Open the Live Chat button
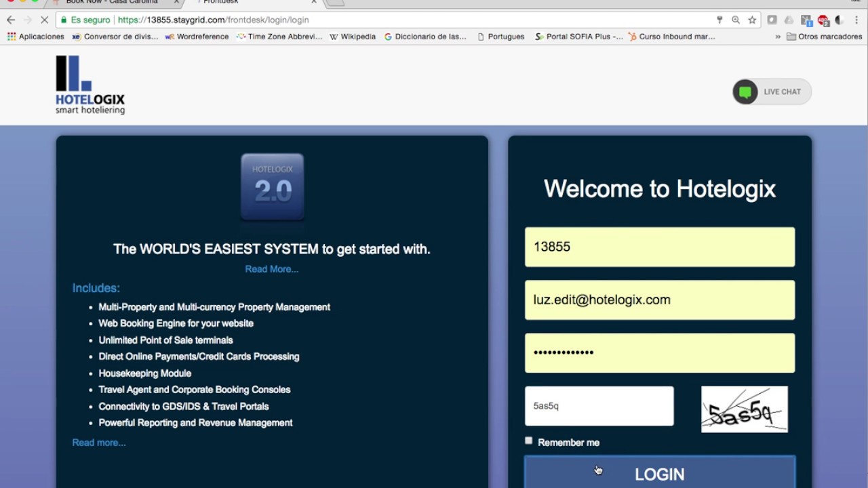The width and height of the screenshot is (868, 488). tap(772, 91)
